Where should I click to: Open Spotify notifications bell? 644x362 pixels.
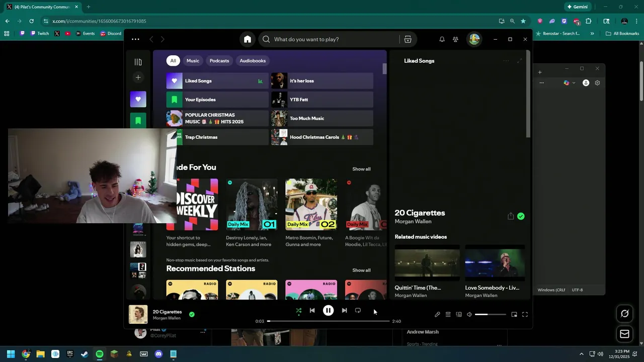pos(442,39)
